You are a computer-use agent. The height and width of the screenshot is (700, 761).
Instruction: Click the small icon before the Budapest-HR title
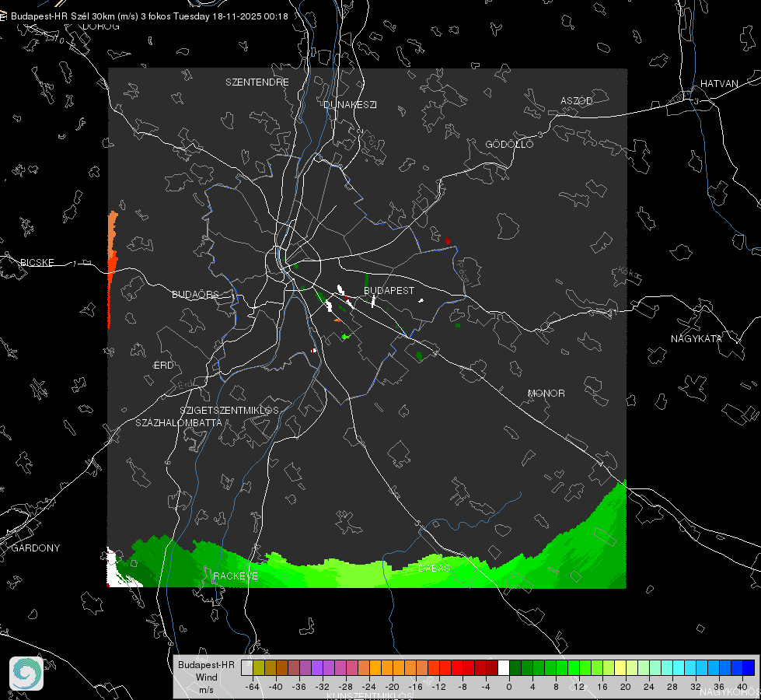point(3,16)
